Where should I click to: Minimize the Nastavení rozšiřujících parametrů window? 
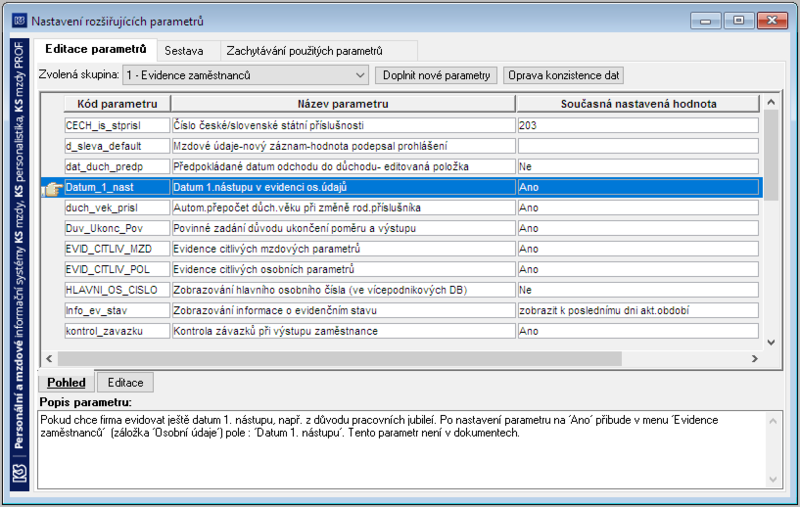click(x=706, y=21)
